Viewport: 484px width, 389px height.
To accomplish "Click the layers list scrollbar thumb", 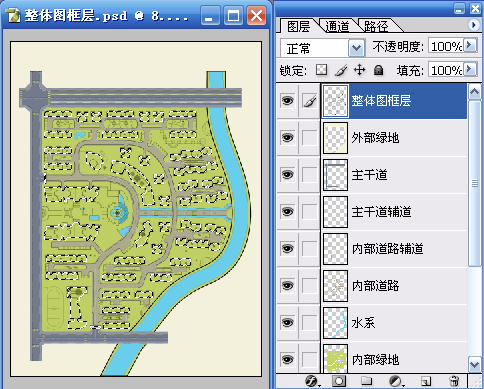I will coord(475,183).
